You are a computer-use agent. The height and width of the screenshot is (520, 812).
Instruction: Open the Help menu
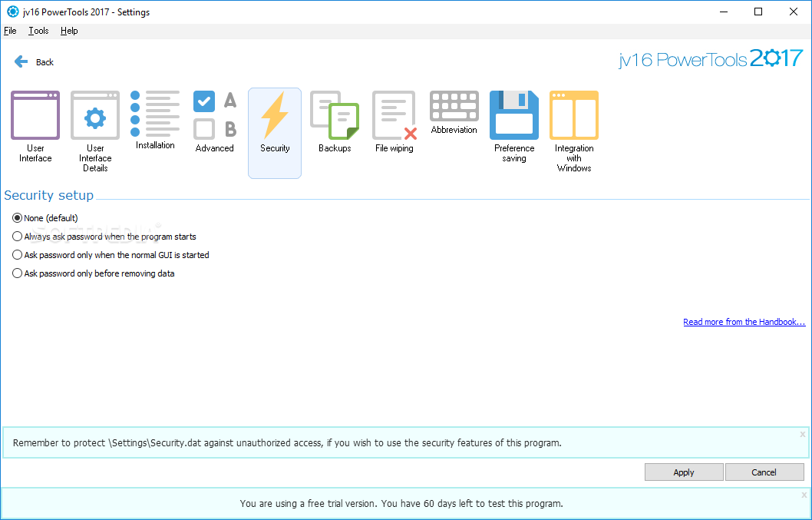(x=69, y=31)
